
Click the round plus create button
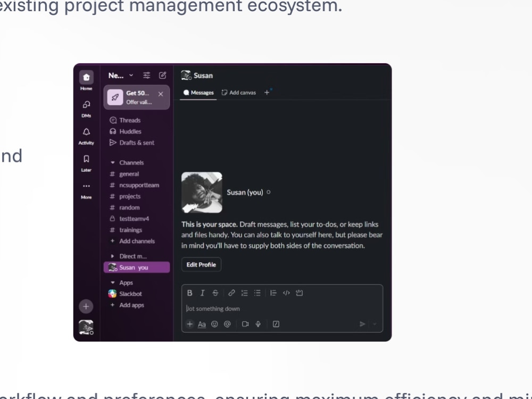[86, 306]
